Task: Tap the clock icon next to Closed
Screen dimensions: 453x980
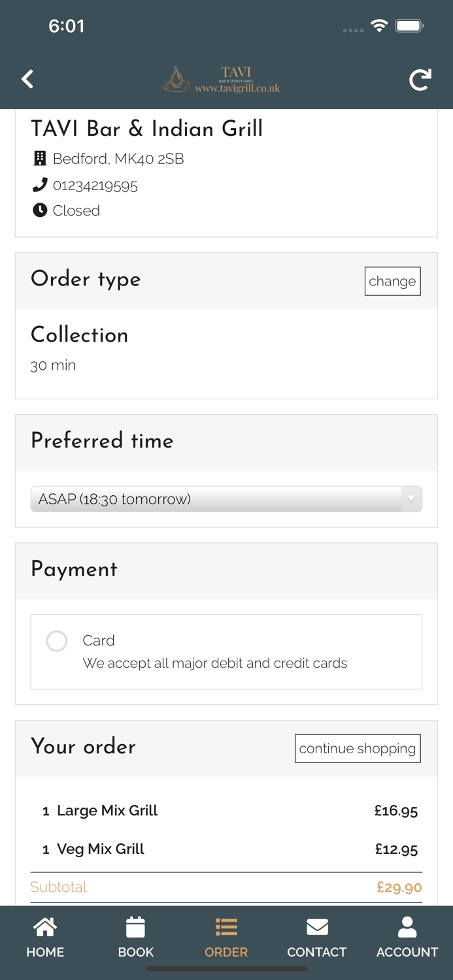Action: click(40, 210)
